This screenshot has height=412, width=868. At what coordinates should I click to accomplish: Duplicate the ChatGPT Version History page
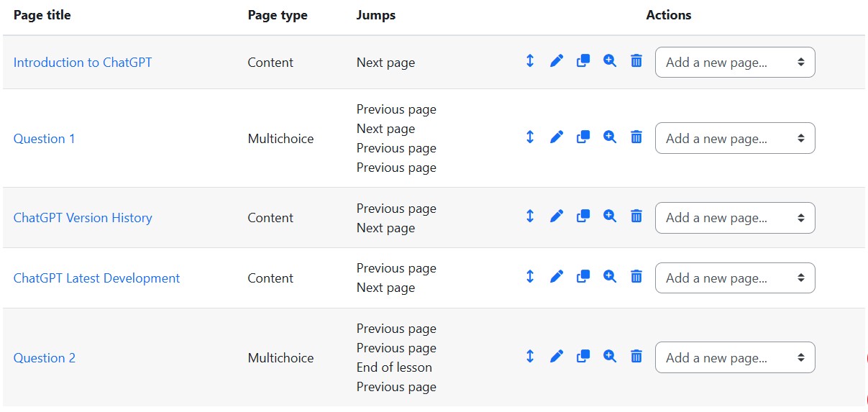click(x=583, y=216)
